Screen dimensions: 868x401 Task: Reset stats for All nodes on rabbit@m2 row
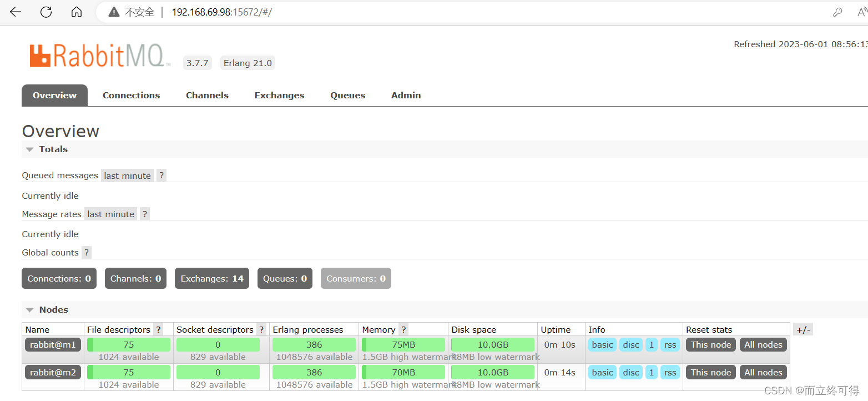point(763,372)
